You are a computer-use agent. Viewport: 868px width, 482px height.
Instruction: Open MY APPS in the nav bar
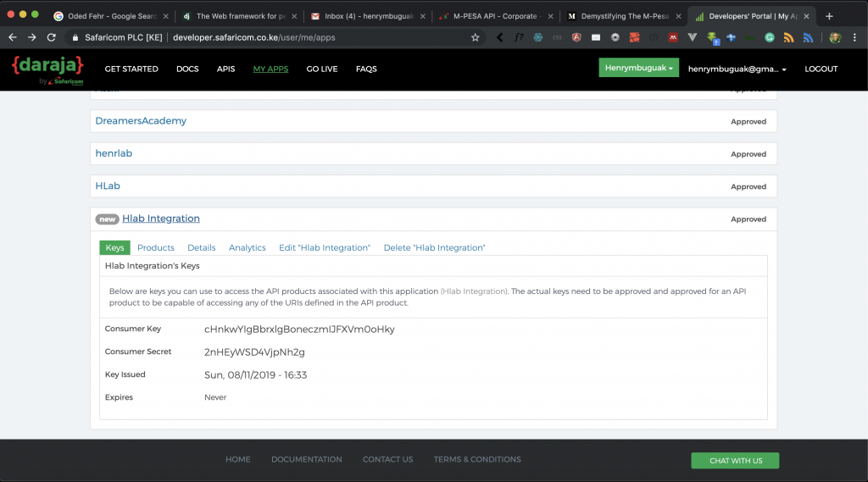click(x=270, y=69)
